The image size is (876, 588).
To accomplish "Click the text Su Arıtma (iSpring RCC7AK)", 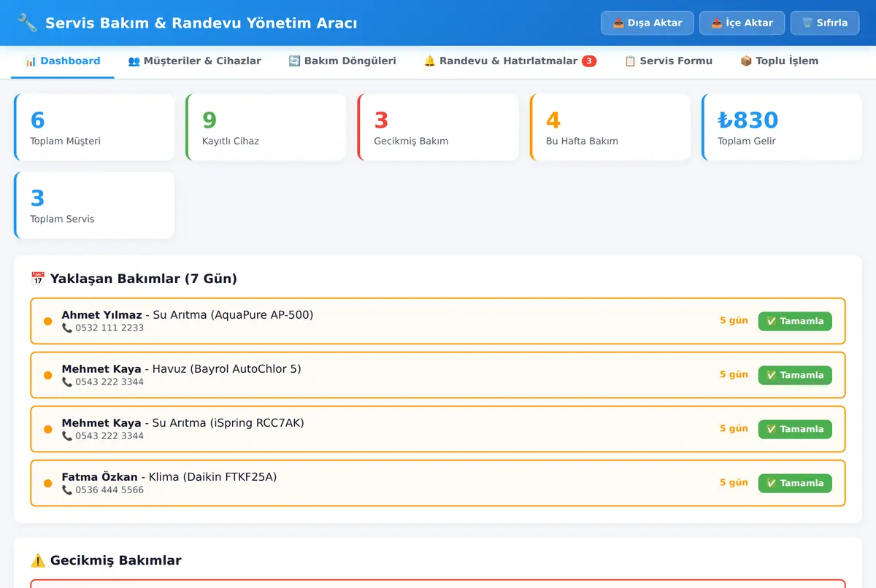I will tap(228, 423).
